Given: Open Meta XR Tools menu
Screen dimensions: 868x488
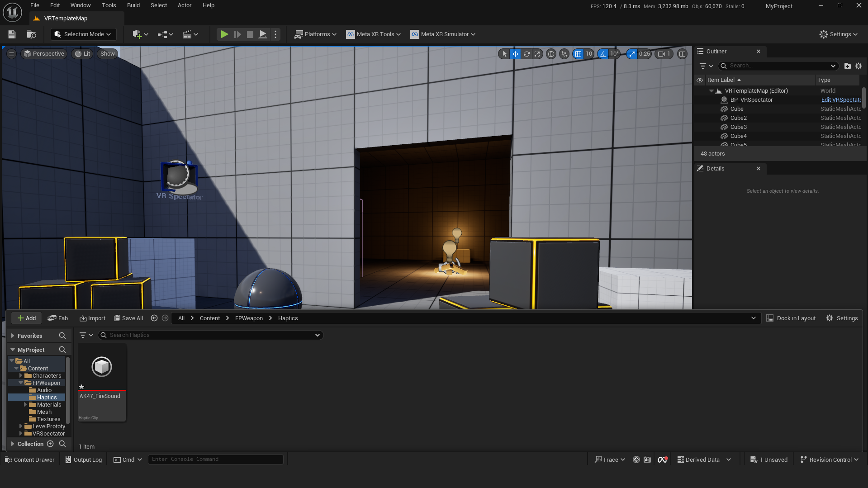Looking at the screenshot, I should tap(374, 34).
